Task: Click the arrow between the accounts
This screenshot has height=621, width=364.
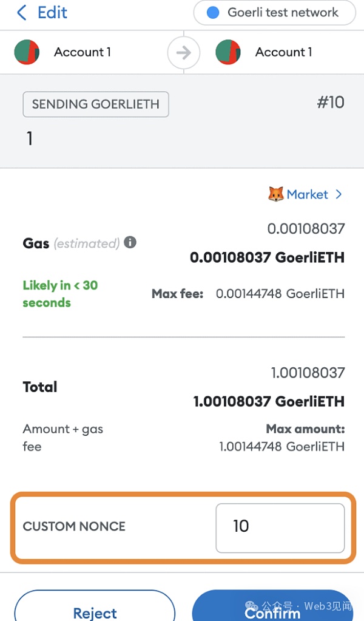Action: click(x=183, y=53)
